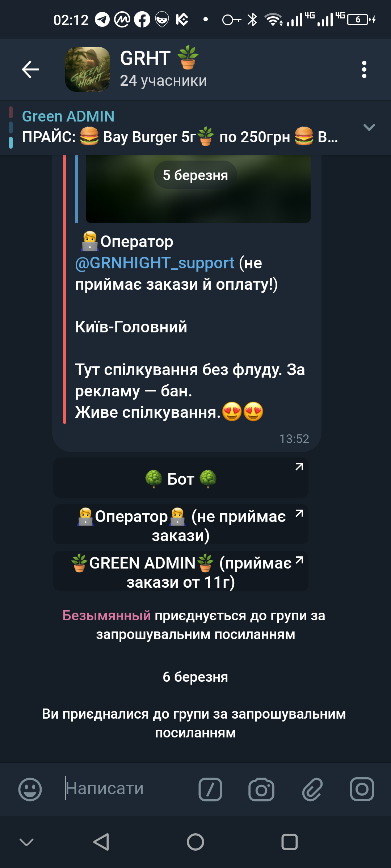The image size is (391, 868).
Task: Open the GRHT group avatar
Action: pos(88,69)
